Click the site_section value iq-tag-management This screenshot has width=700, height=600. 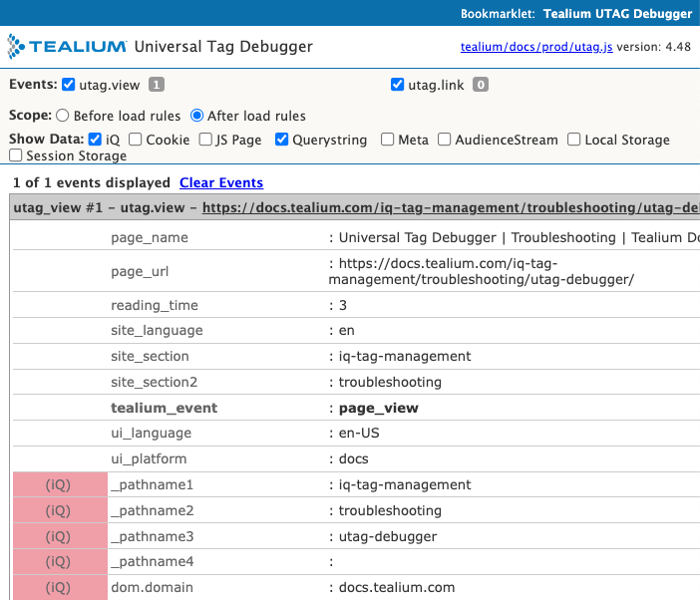[405, 356]
